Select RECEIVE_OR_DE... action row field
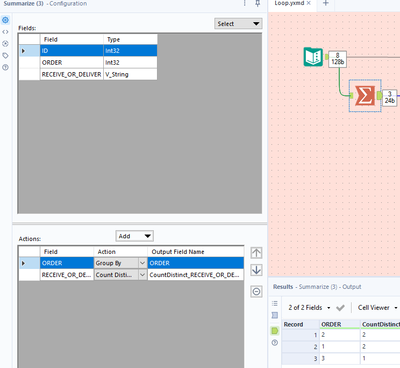The height and width of the screenshot is (368, 400). [x=67, y=275]
